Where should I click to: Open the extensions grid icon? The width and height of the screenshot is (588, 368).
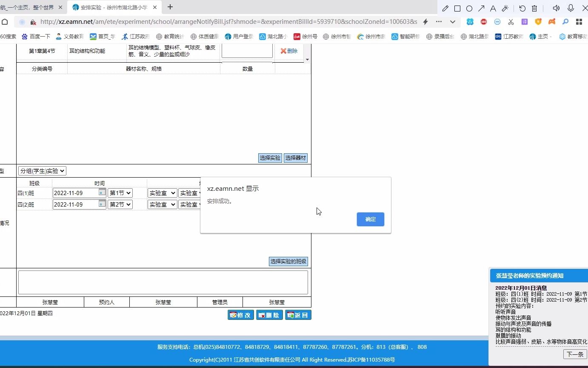pos(579,22)
